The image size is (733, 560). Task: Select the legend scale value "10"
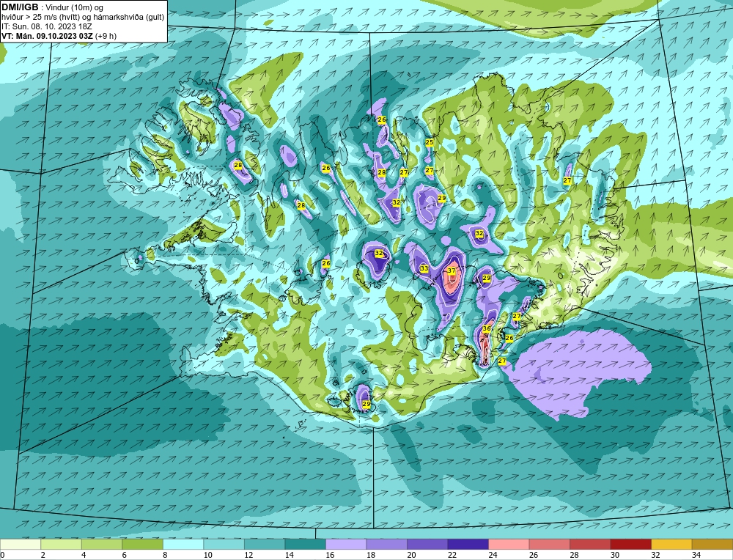[207, 555]
